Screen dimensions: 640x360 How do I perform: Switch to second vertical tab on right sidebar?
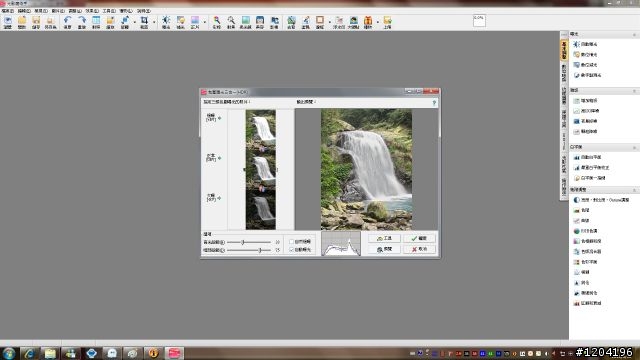click(x=564, y=72)
